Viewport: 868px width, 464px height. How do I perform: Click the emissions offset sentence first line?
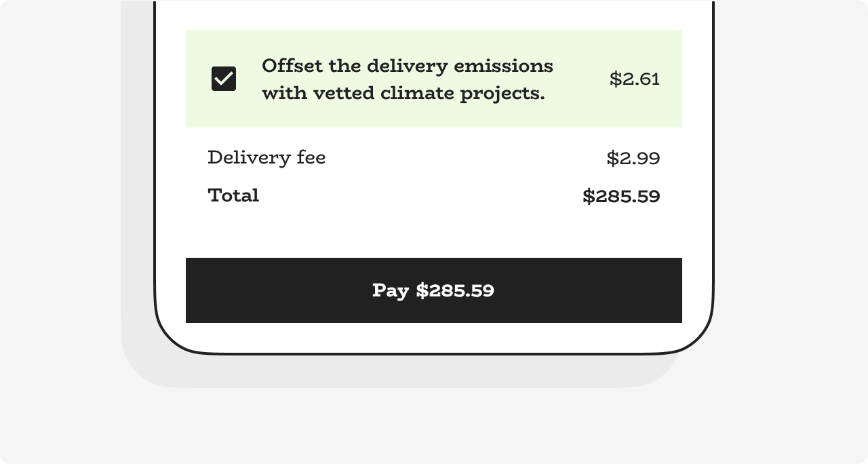point(407,66)
